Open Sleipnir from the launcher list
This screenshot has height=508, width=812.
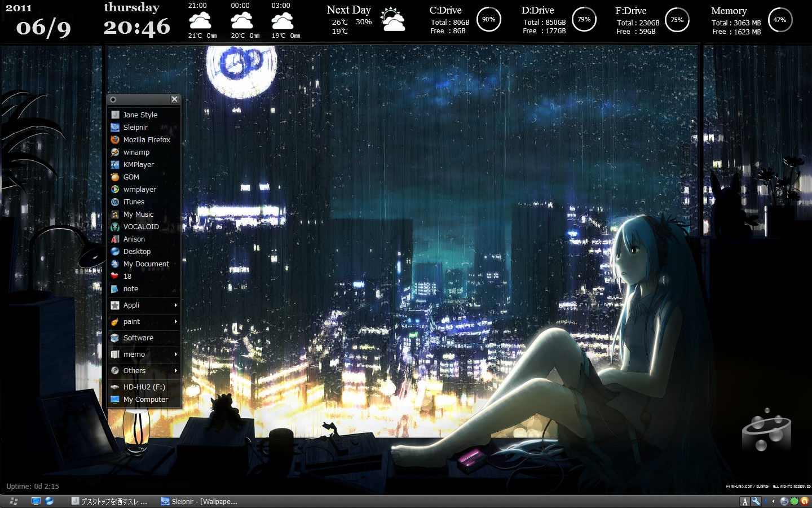[144, 127]
